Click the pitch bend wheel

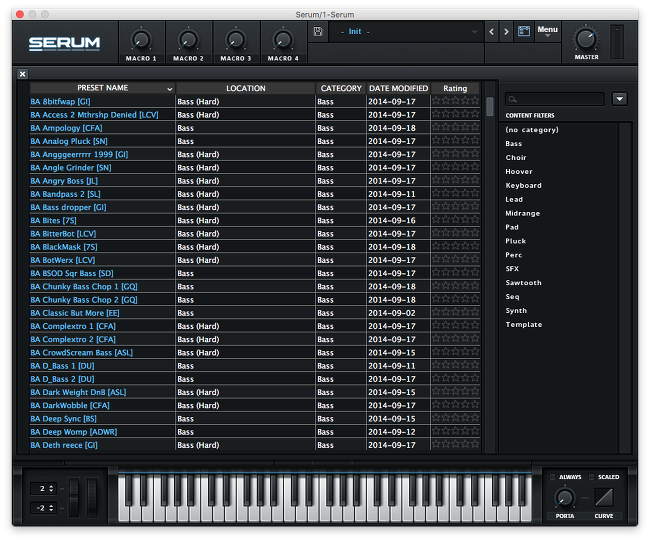point(74,497)
